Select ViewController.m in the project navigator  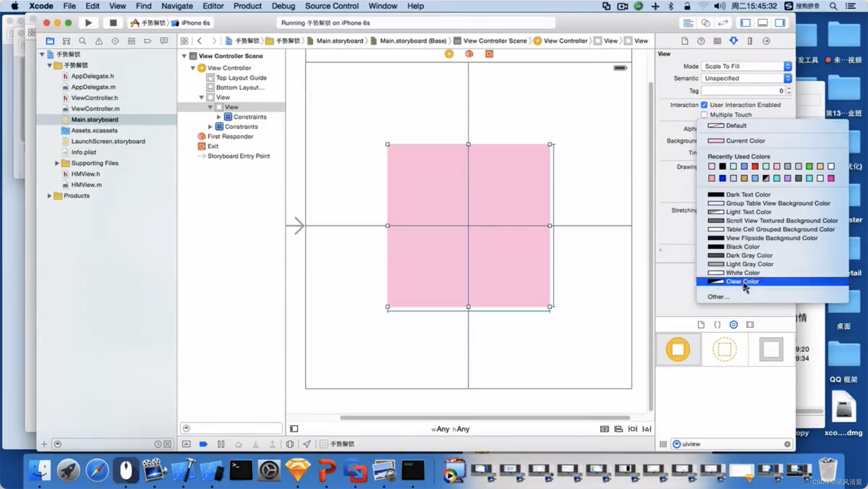click(95, 109)
